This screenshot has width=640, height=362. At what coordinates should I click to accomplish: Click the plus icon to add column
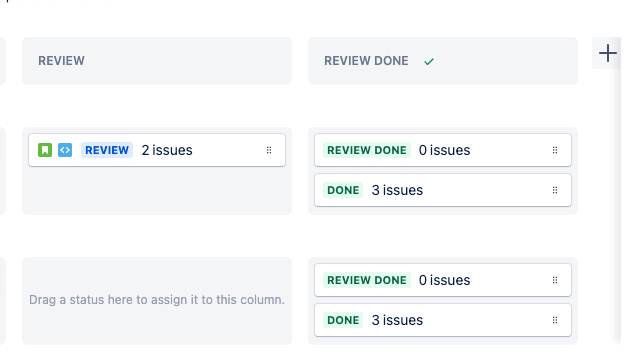pos(607,53)
